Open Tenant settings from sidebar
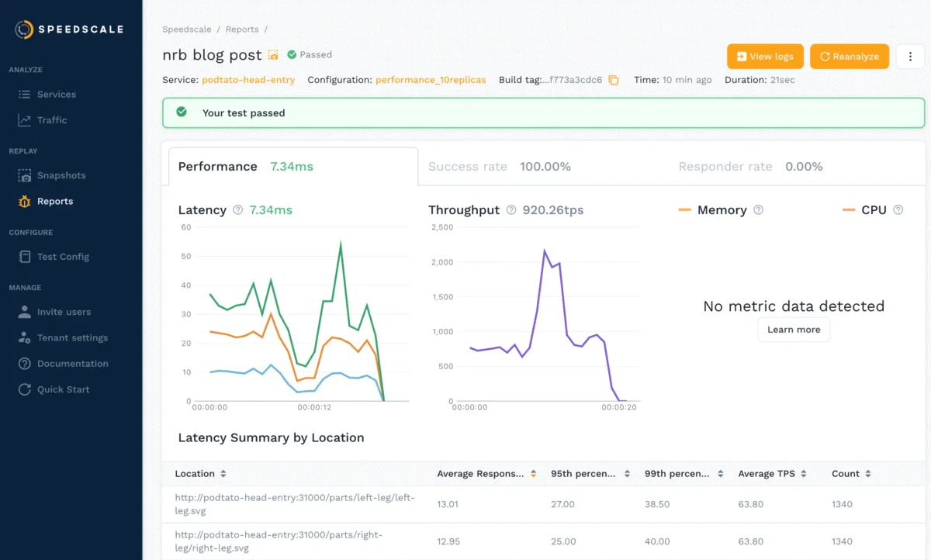The width and height of the screenshot is (931, 560). click(72, 337)
